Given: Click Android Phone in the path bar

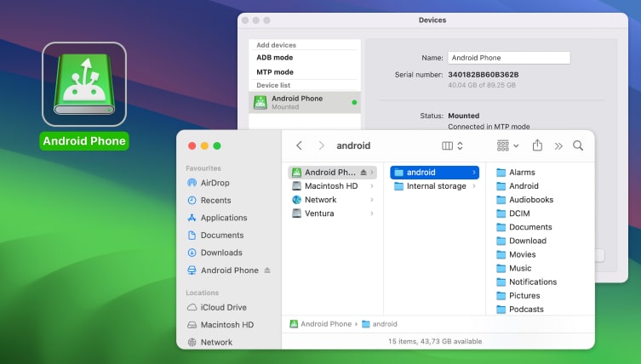Looking at the screenshot, I should point(321,324).
